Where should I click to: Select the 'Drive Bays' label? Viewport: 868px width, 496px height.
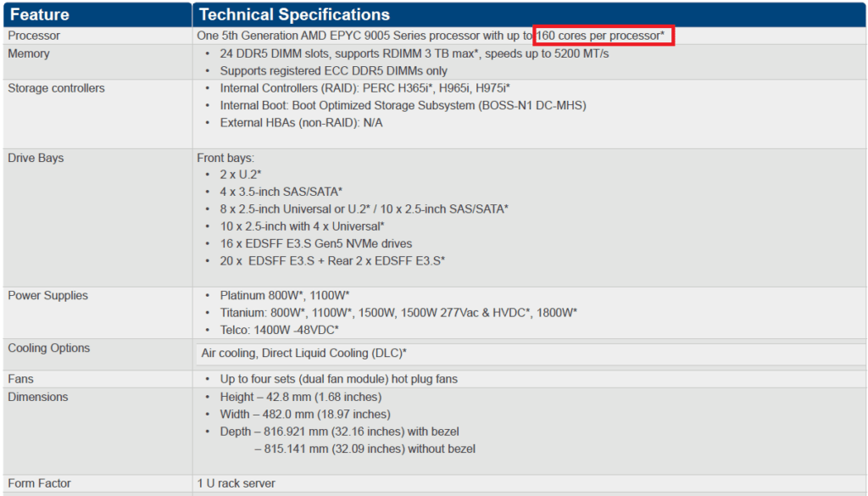coord(36,158)
